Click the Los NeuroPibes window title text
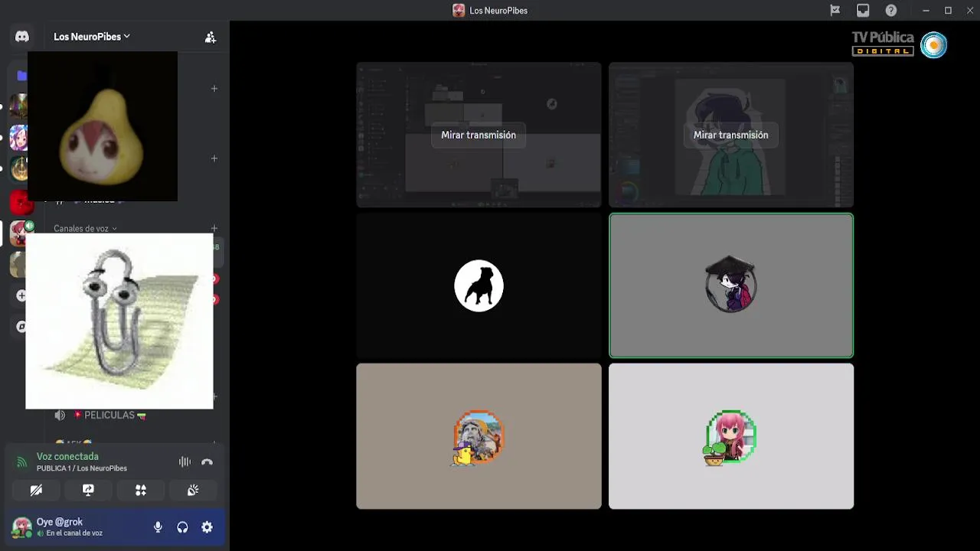Screen dimensions: 980x551 coord(498,11)
